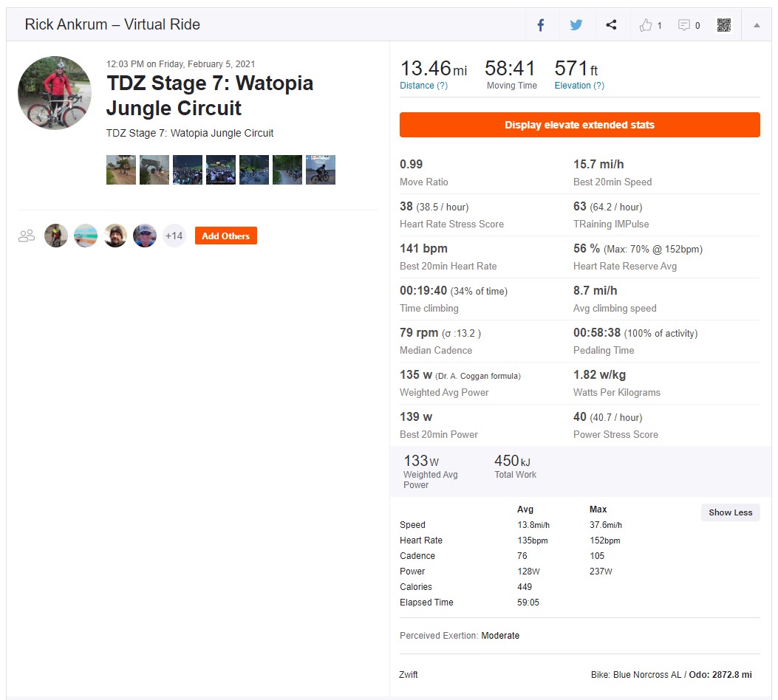778x700 pixels.
Task: Share activity on Facebook icon
Action: (x=541, y=25)
